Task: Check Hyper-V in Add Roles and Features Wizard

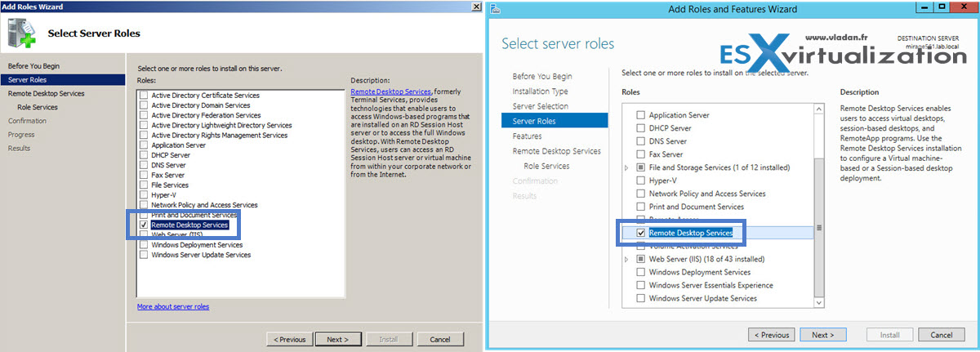Action: tap(640, 180)
